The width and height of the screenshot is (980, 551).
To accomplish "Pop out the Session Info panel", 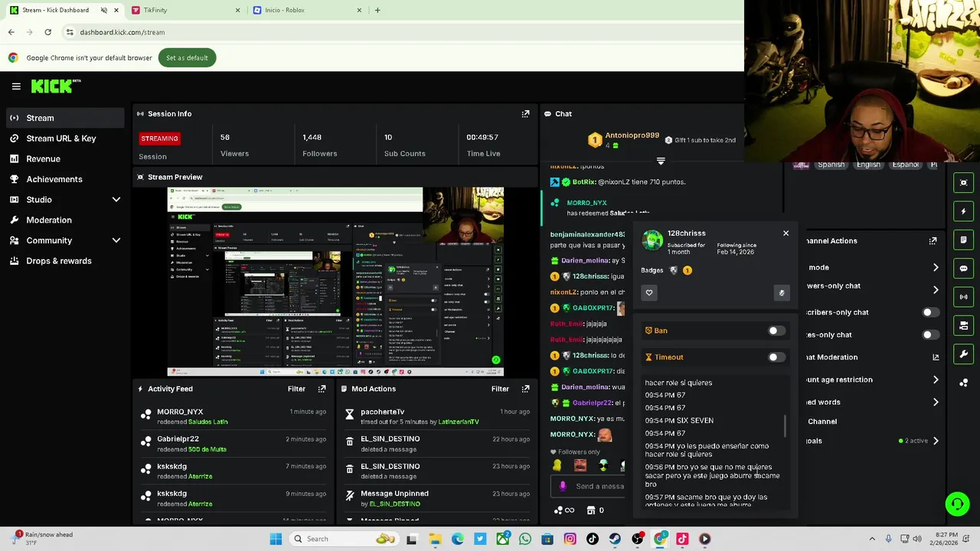I will pyautogui.click(x=525, y=114).
